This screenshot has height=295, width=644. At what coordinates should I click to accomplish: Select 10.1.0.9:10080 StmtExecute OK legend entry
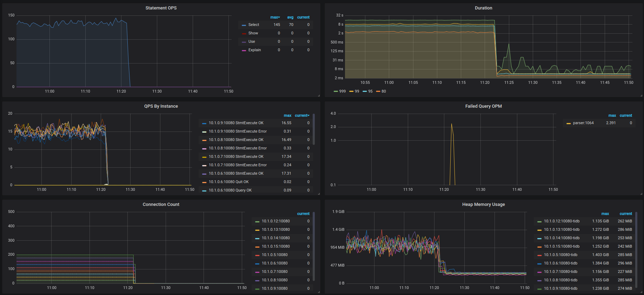[236, 123]
